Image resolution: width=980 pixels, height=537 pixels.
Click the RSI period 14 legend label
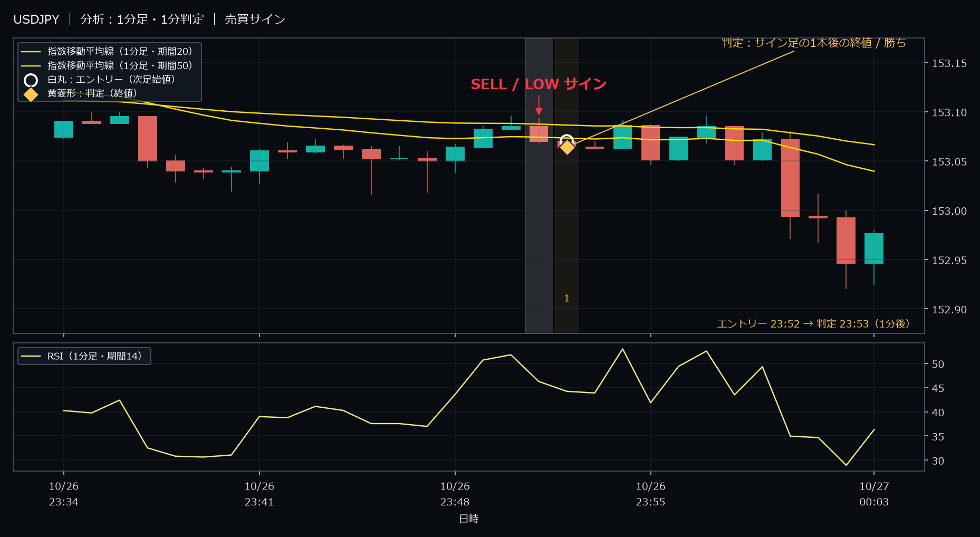click(94, 356)
